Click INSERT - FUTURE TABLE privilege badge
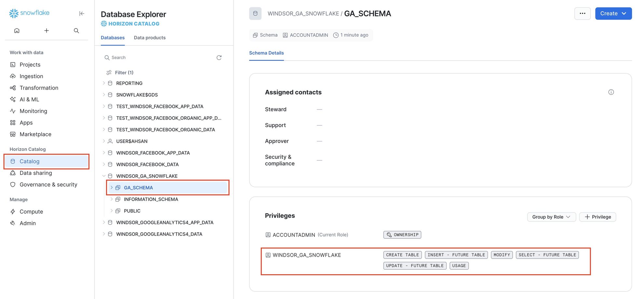644x299 pixels. pyautogui.click(x=456, y=255)
